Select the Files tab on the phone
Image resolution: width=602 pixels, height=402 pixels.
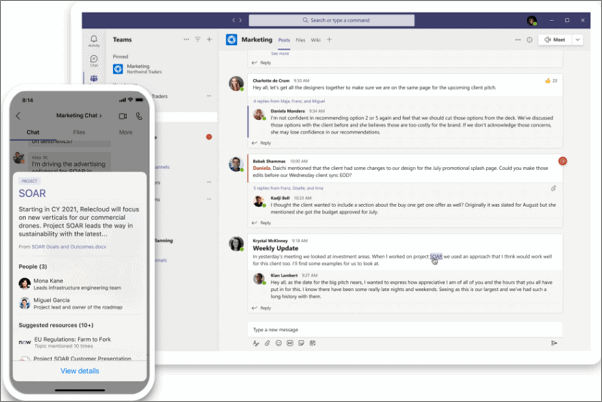click(79, 132)
